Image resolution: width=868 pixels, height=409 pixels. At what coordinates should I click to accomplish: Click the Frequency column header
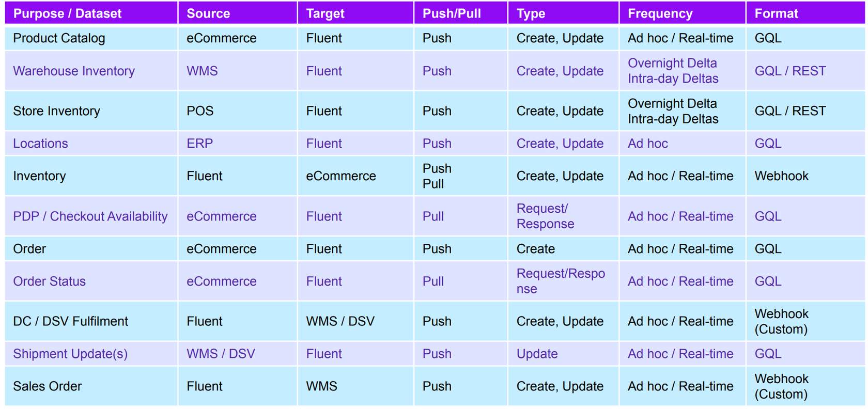click(660, 13)
